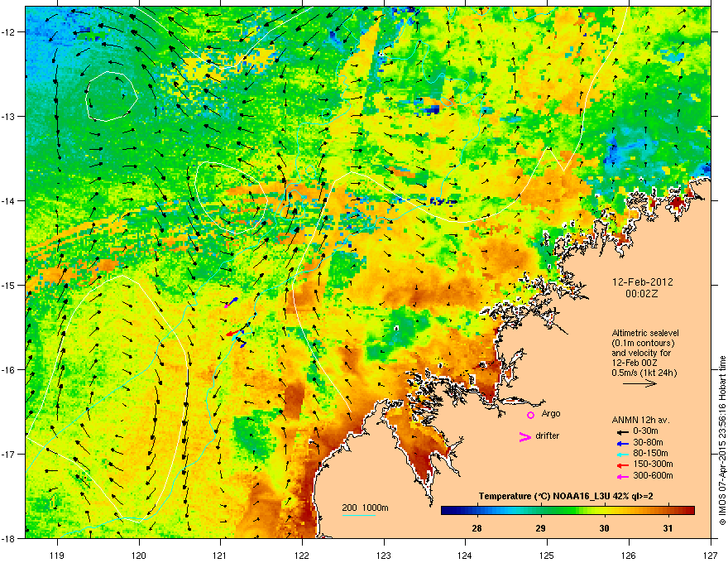The image size is (728, 563).
Task: Click the red 150-300m arrow legend symbol
Action: pyautogui.click(x=623, y=465)
